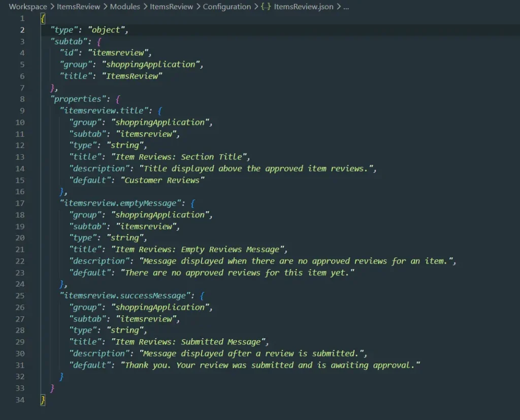
Task: Click the opening yellow brace on line 1
Action: [x=43, y=19]
